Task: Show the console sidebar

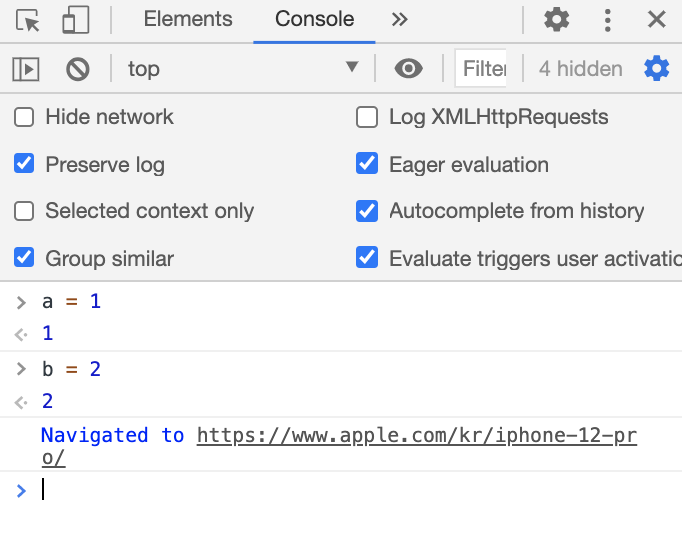Action: pyautogui.click(x=25, y=69)
